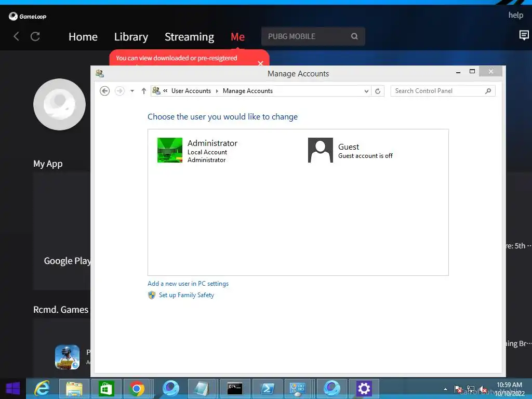Open the second GameLoop taskbar icon
The image size is (532, 399).
(x=331, y=389)
